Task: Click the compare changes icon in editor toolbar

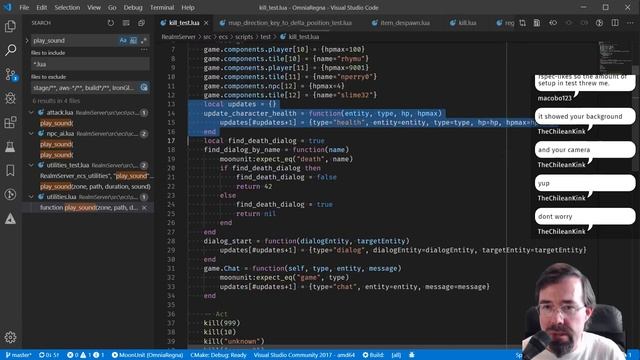Action: [x=522, y=23]
